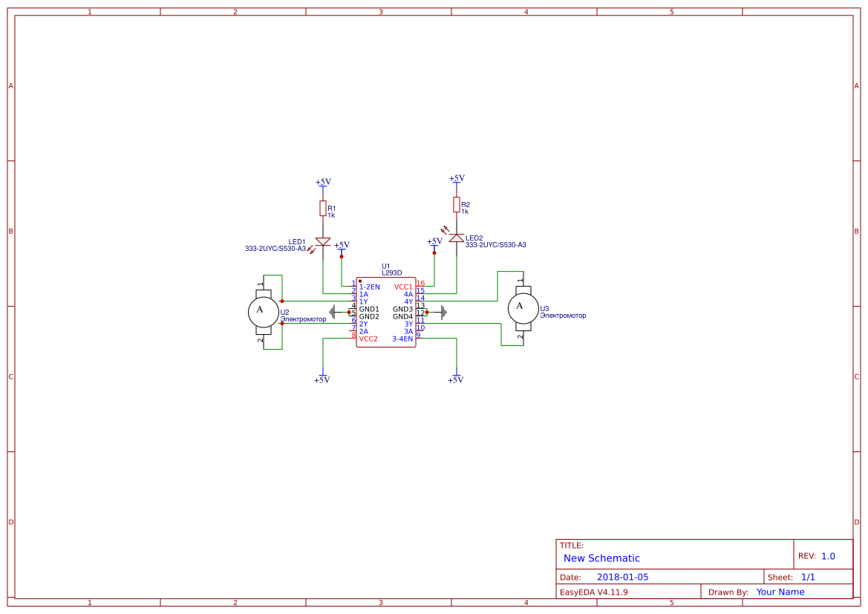The image size is (868, 614).
Task: Click the ground symbol right of the IC
Action: [442, 313]
